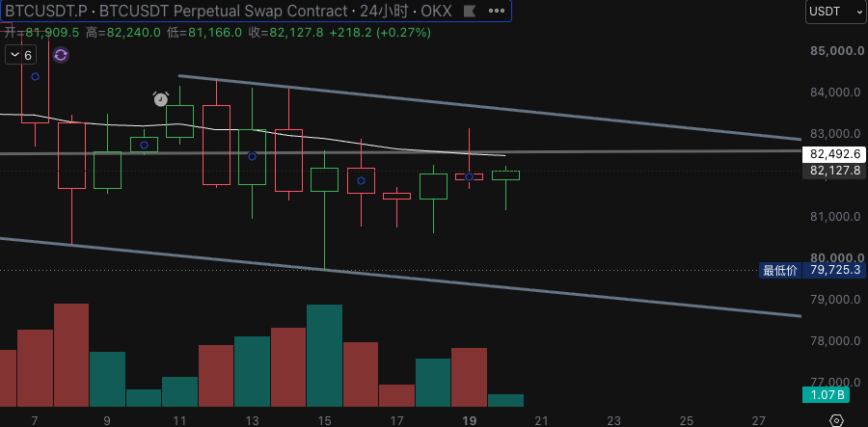Image resolution: width=868 pixels, height=427 pixels.
Task: Click the alarm clock alert icon on chart
Action: (160, 99)
